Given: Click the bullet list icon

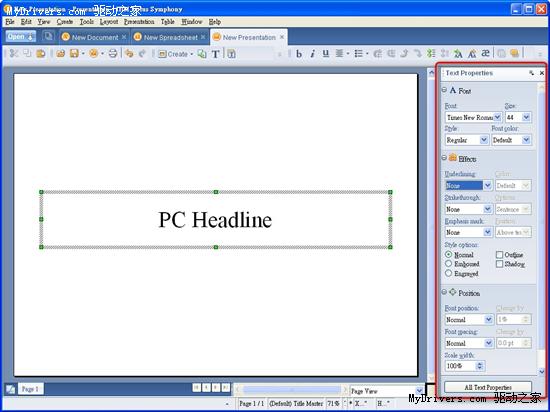Looking at the screenshot, I should pyautogui.click(x=358, y=54).
